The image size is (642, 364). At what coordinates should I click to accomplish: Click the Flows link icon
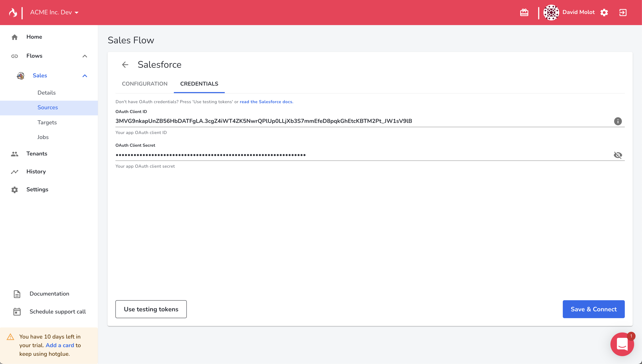pyautogui.click(x=15, y=56)
